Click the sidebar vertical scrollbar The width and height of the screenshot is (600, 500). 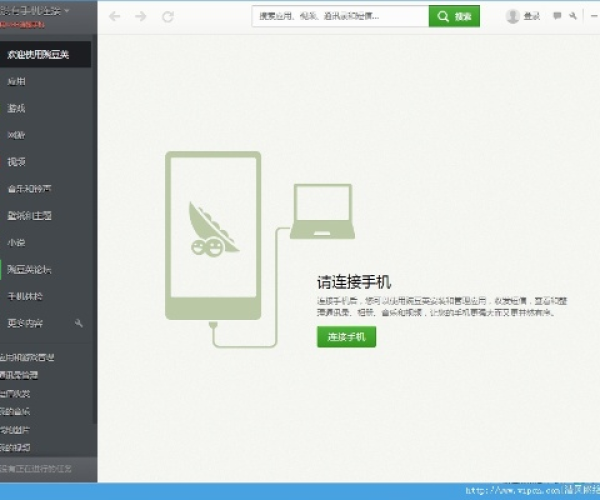click(95, 230)
